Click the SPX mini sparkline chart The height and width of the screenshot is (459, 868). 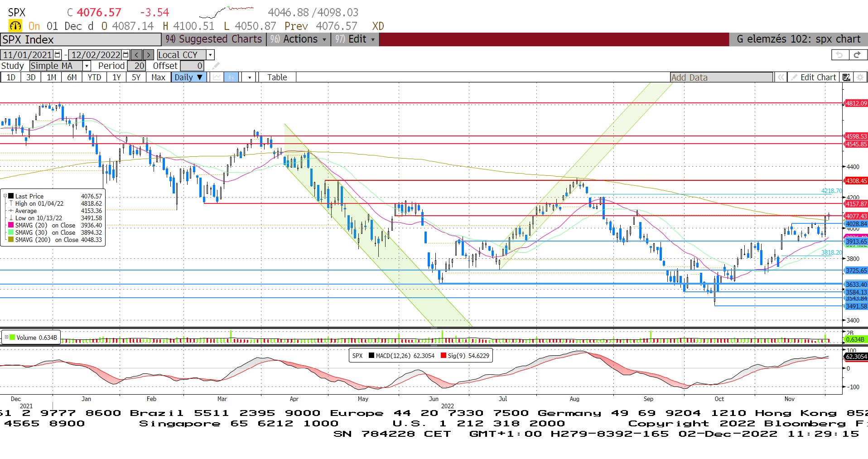point(227,11)
